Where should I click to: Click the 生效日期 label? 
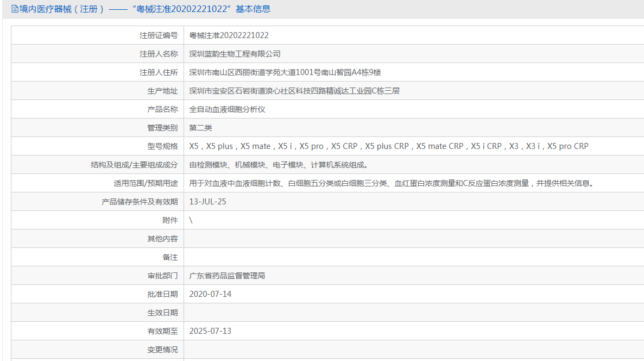tap(163, 313)
